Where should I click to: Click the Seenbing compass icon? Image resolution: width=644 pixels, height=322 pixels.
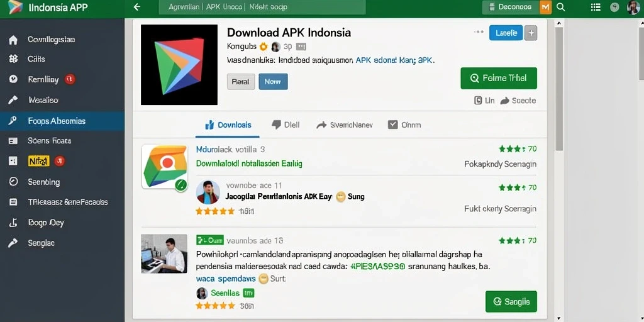pyautogui.click(x=13, y=182)
